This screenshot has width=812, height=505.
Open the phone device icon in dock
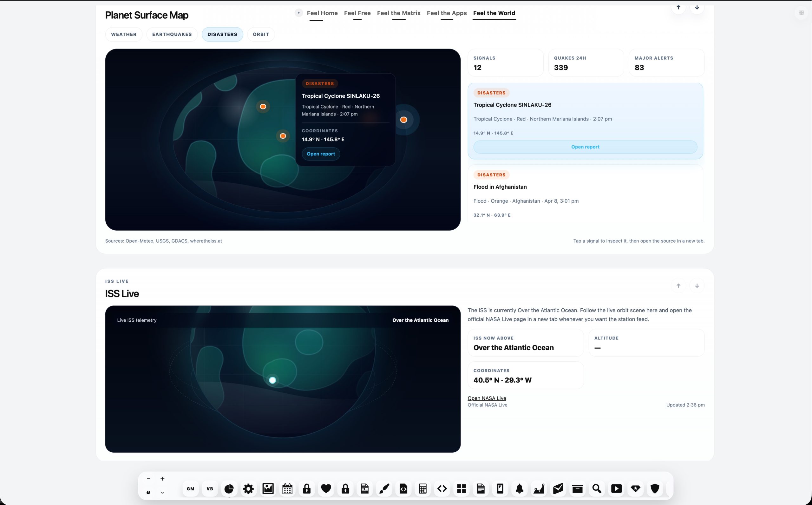pos(500,489)
